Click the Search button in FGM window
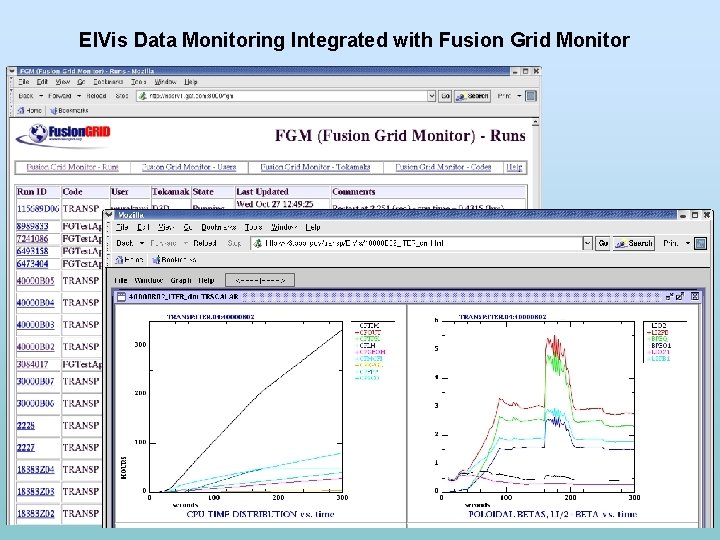Image resolution: width=720 pixels, height=540 pixels. [x=472, y=96]
